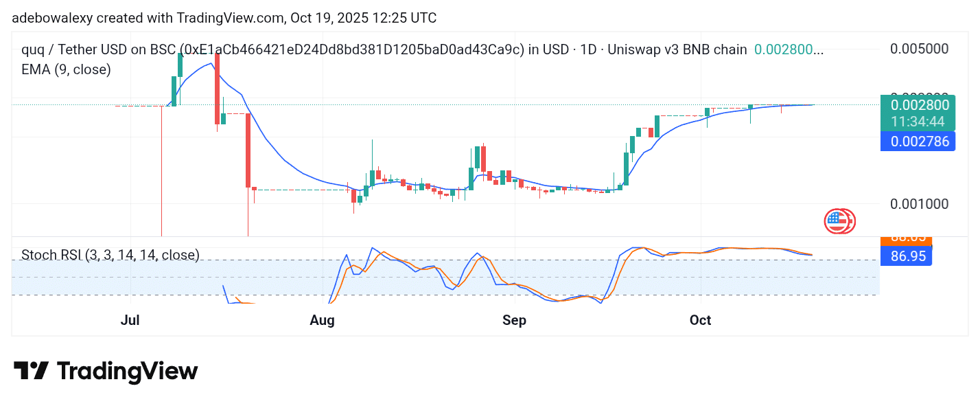Click the tall red candle in mid-July
This screenshot has height=406, width=980.
pos(248,150)
